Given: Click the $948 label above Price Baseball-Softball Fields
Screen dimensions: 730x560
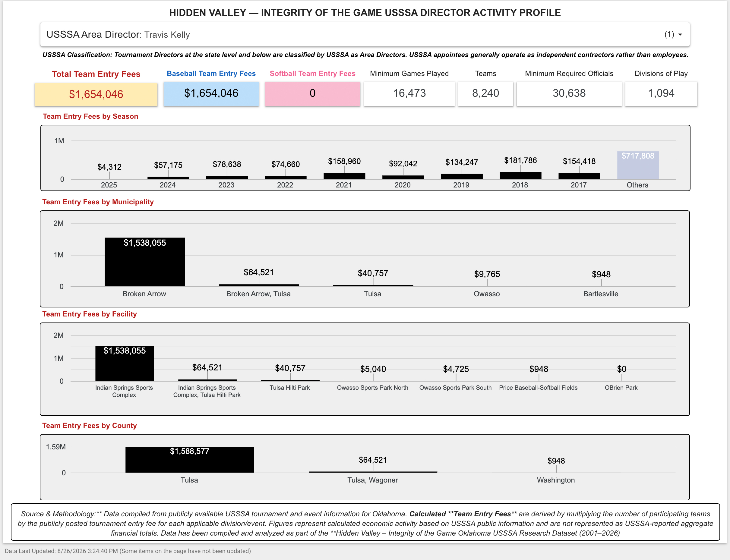Looking at the screenshot, I should pyautogui.click(x=539, y=369).
